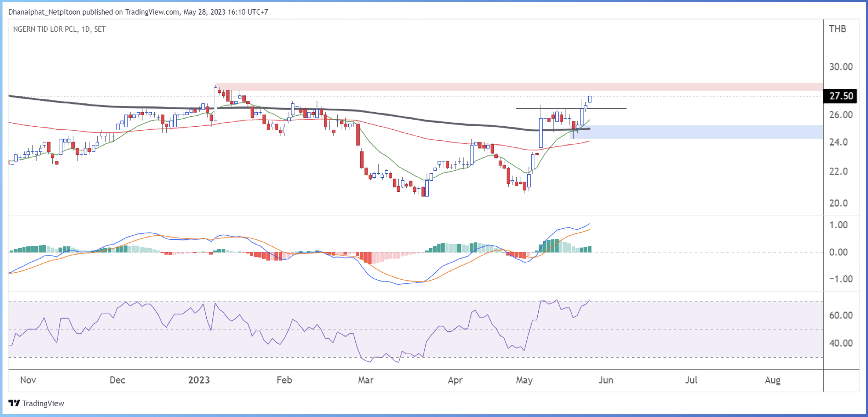Click the RSI 60.00 scale value
868x417 pixels.
click(841, 315)
